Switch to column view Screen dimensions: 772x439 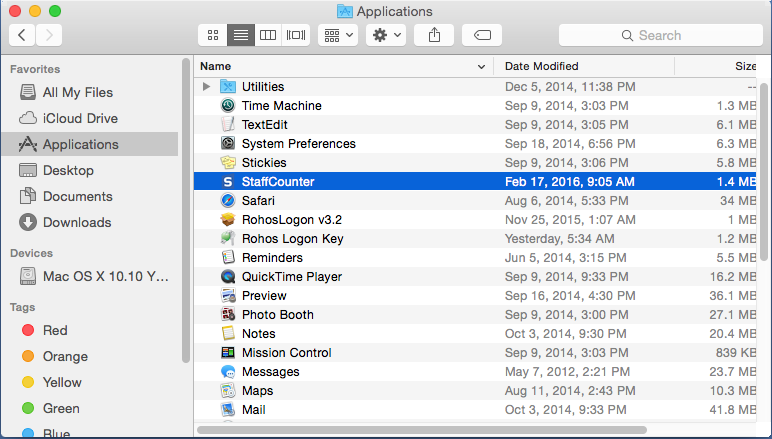[268, 35]
